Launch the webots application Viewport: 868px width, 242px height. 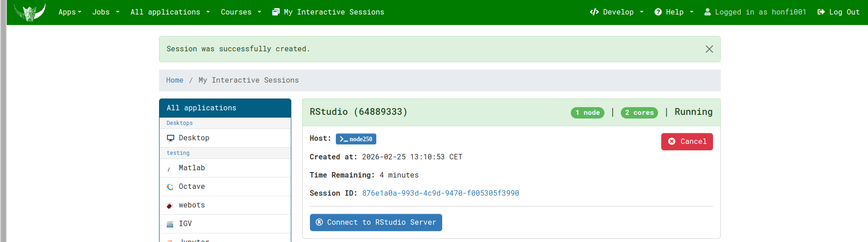(191, 205)
